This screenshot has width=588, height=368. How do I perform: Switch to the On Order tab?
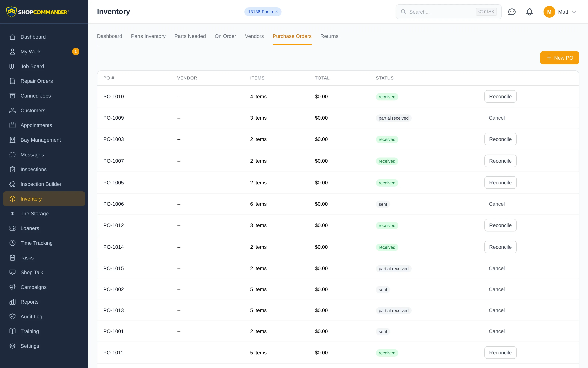[x=225, y=36]
